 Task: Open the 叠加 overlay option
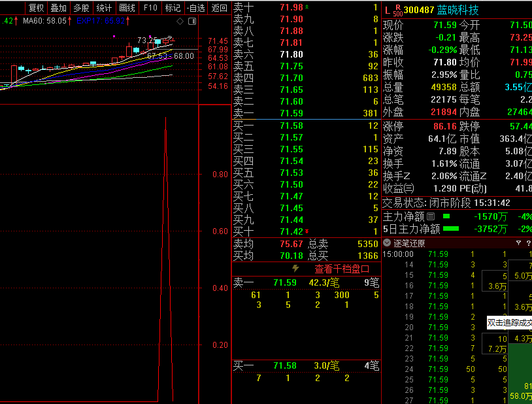59,8
